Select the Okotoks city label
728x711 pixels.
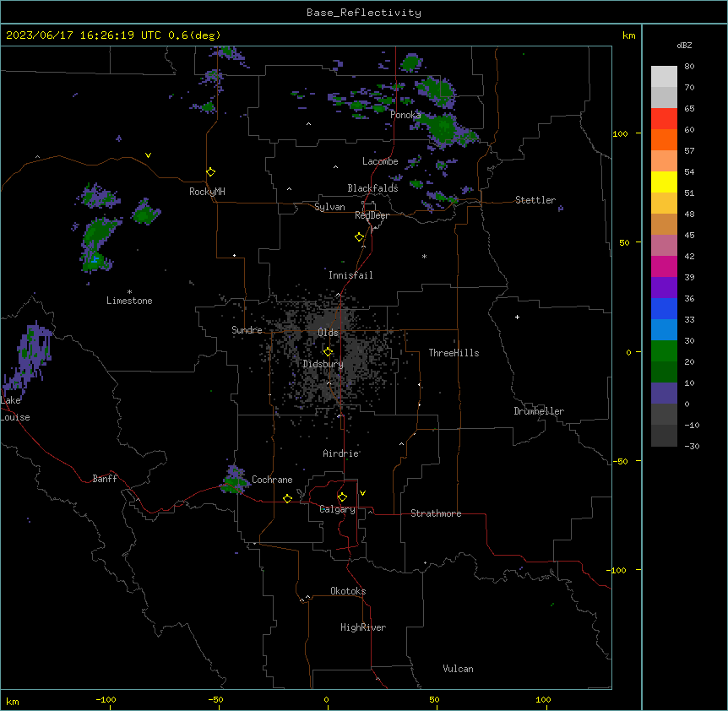point(348,591)
